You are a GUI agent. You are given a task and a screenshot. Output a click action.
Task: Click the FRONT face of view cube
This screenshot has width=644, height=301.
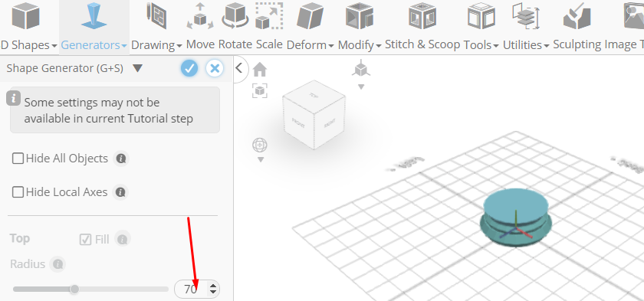point(298,122)
